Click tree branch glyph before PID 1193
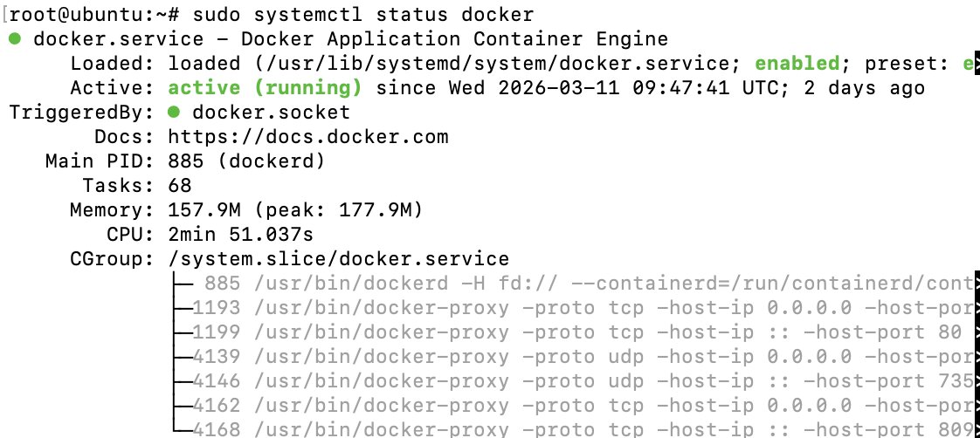980x438 pixels. coord(183,307)
